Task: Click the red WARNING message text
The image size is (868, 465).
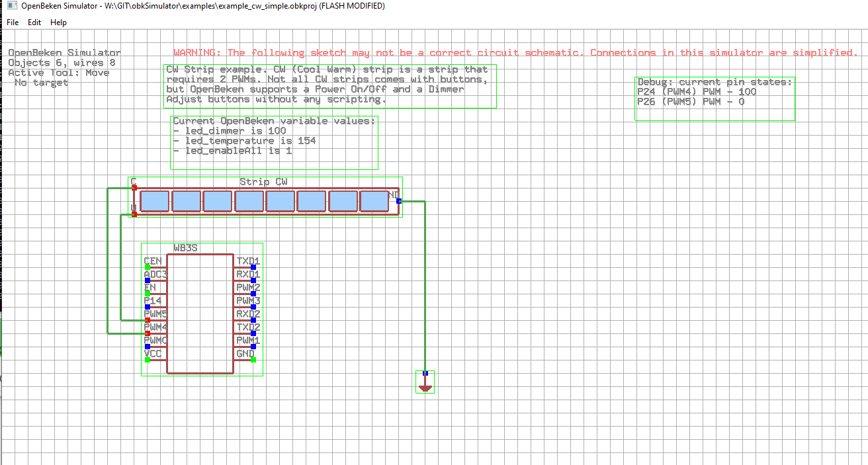Action: click(x=515, y=52)
